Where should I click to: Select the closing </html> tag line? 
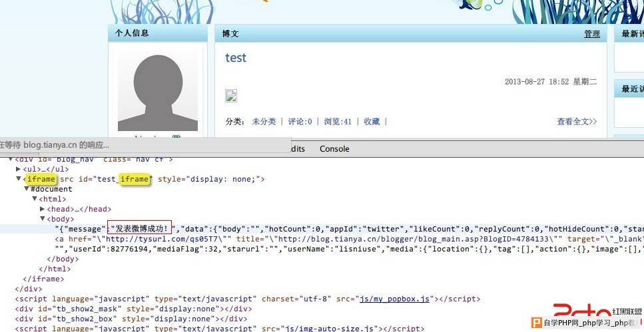tap(55, 269)
